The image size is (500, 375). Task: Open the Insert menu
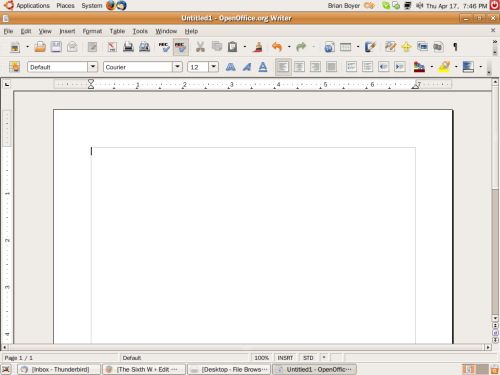(x=67, y=31)
